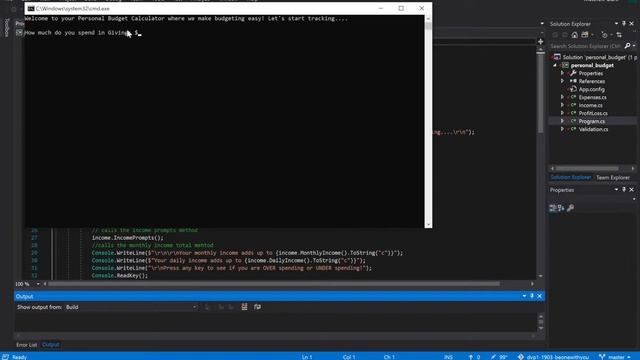Click the editor horizontal scrollbar
The image size is (640, 360).
tap(273, 284)
